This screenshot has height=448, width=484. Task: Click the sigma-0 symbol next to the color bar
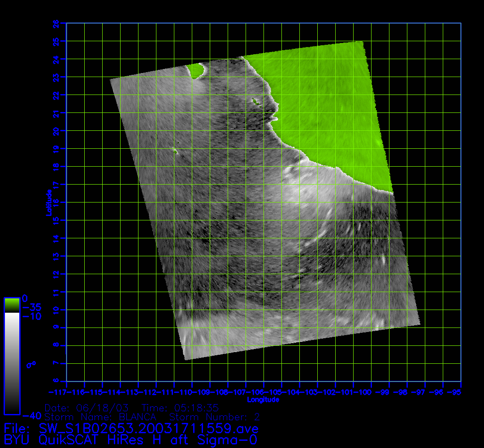[31, 365]
